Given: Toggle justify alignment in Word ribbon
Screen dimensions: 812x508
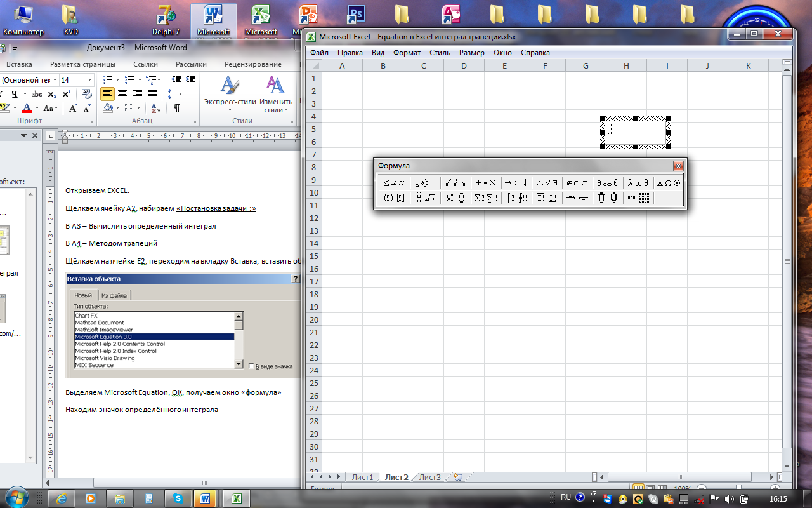Looking at the screenshot, I should [152, 94].
